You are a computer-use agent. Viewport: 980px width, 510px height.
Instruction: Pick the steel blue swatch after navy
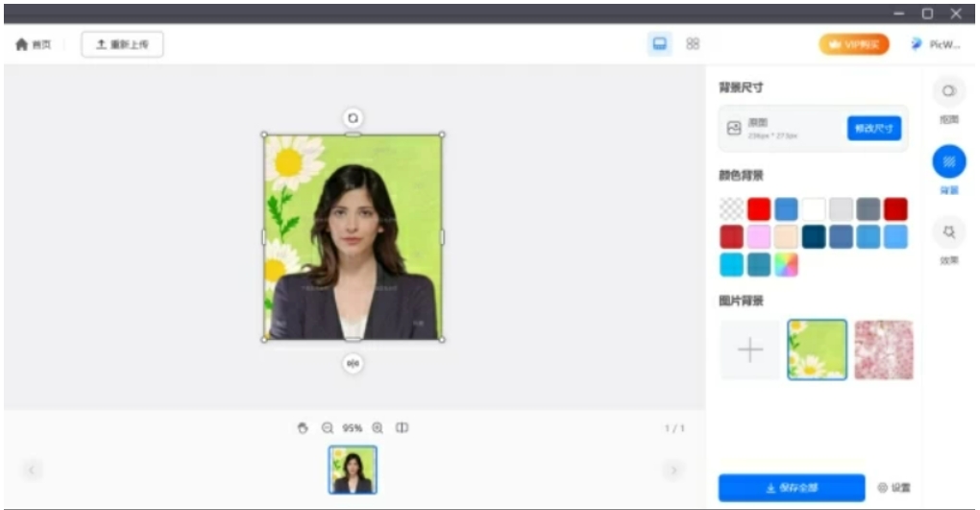pyautogui.click(x=841, y=237)
